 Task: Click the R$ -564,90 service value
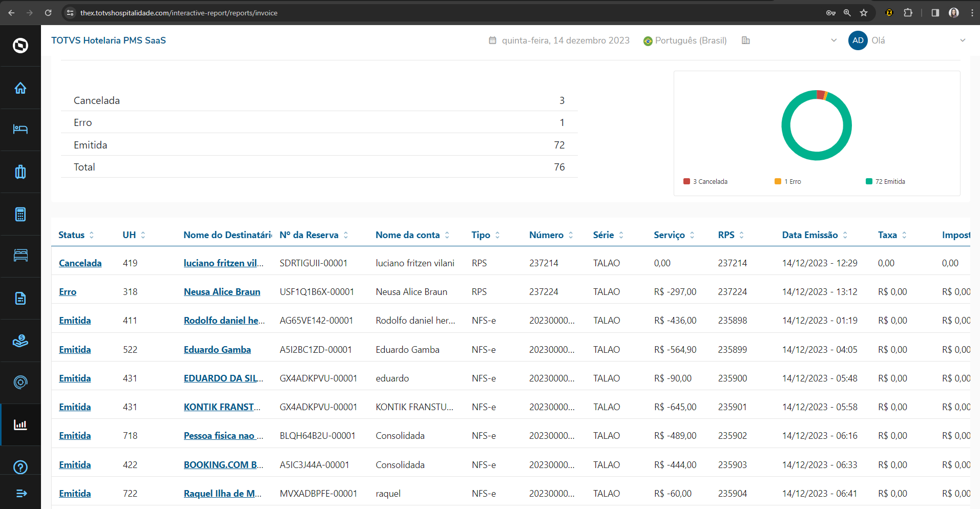coord(675,350)
